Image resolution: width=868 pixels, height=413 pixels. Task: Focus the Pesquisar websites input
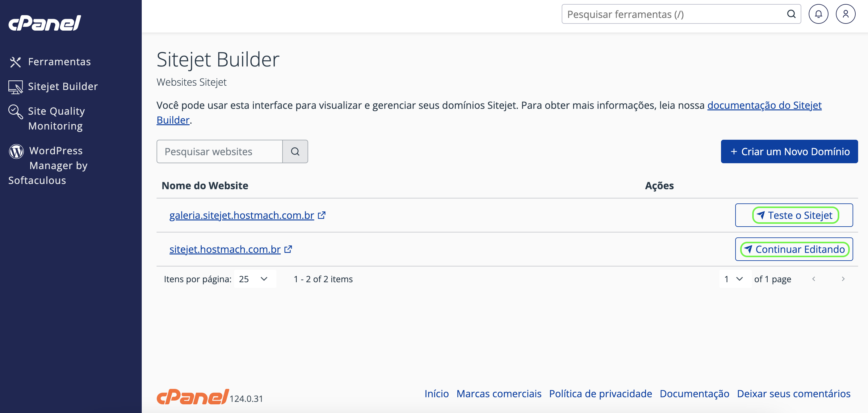pos(219,151)
